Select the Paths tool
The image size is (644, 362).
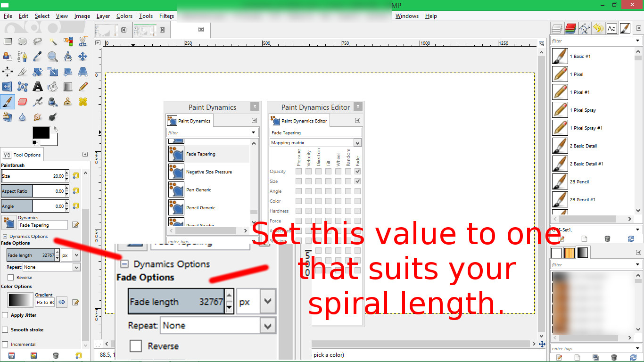[x=23, y=57]
